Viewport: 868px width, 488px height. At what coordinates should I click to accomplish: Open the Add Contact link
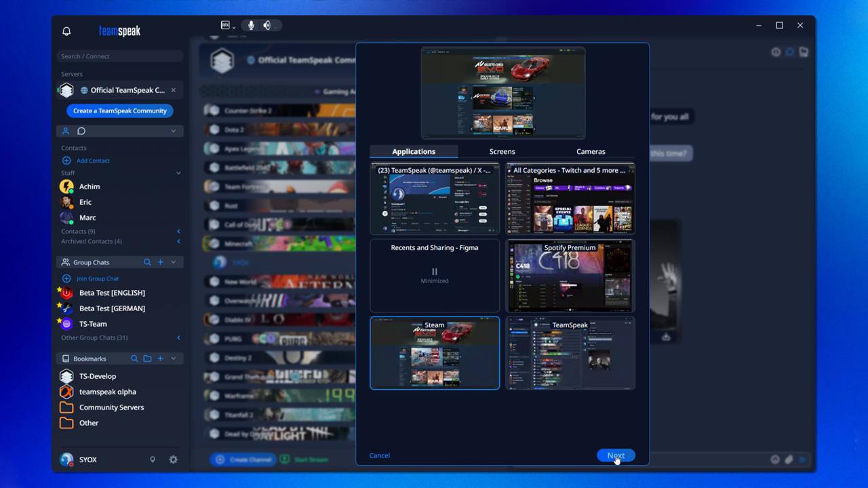tap(93, 161)
